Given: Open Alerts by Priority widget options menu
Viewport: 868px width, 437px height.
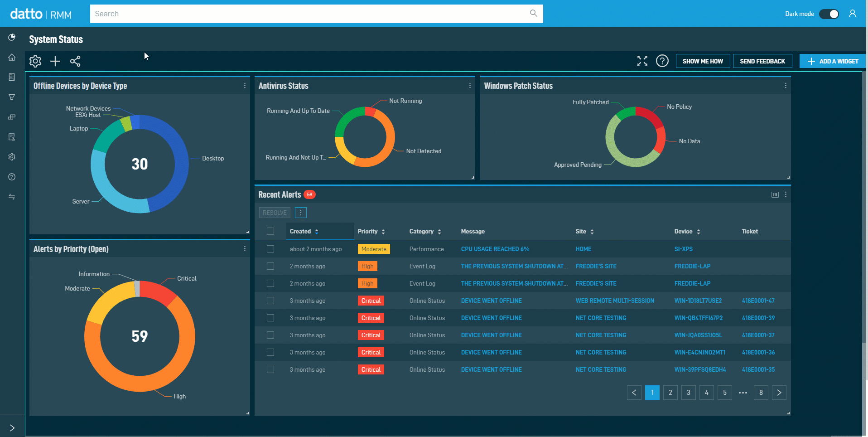Looking at the screenshot, I should (245, 249).
